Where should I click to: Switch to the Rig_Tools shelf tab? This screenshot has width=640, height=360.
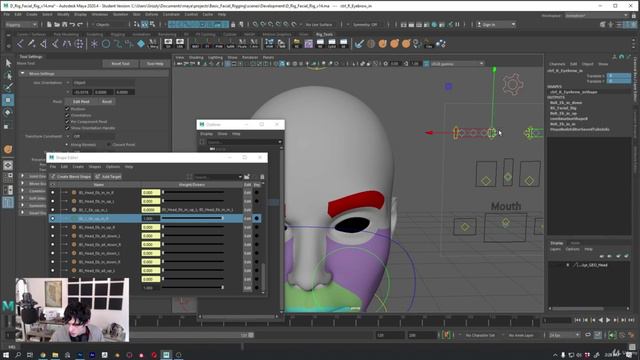coord(324,34)
